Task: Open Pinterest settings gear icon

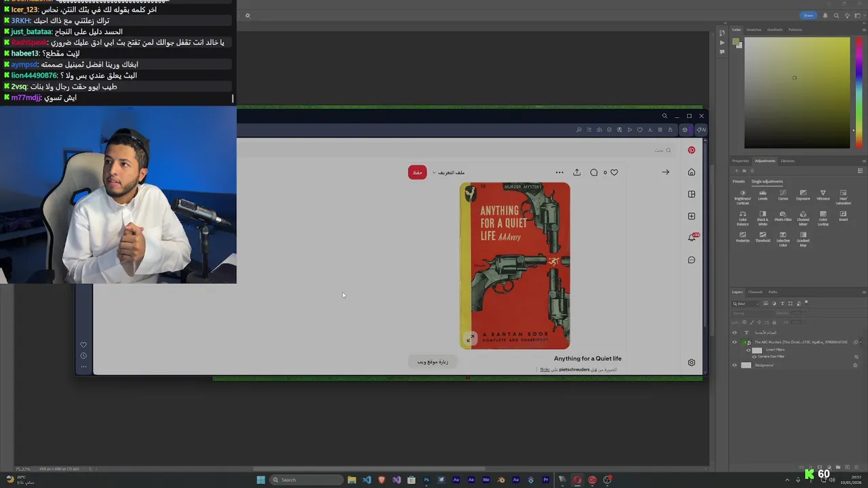Action: (x=692, y=363)
